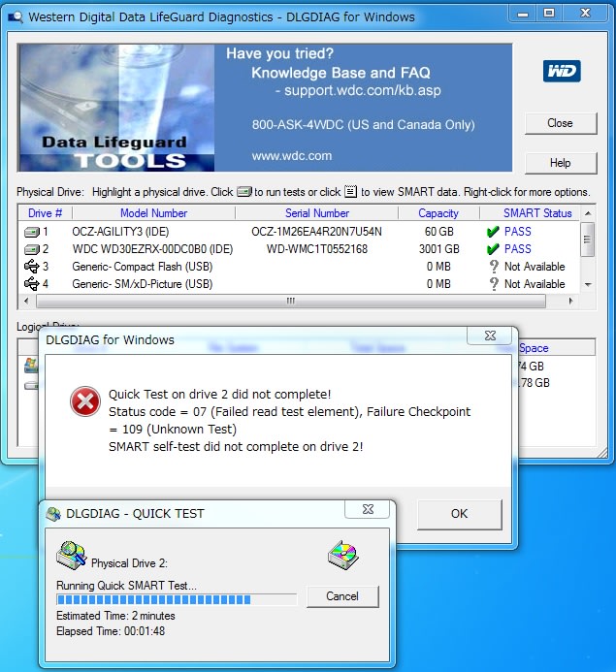The height and width of the screenshot is (672, 616).
Task: Click the support.wdc.com/kb.asp text
Action: point(363,90)
